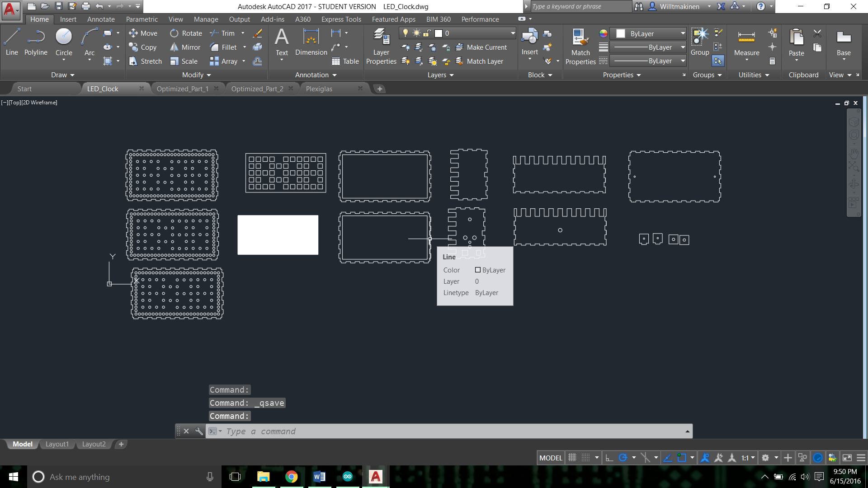Click the Paste clipboard button
Image resolution: width=868 pixels, height=488 pixels.
point(796,42)
